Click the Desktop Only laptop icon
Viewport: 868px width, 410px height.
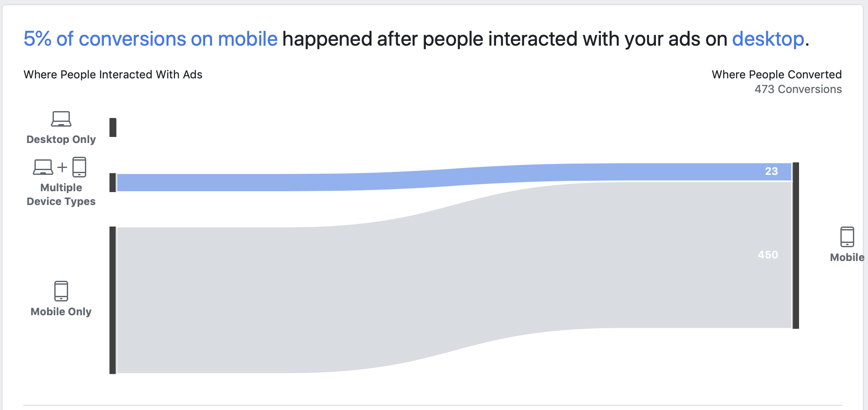[61, 119]
